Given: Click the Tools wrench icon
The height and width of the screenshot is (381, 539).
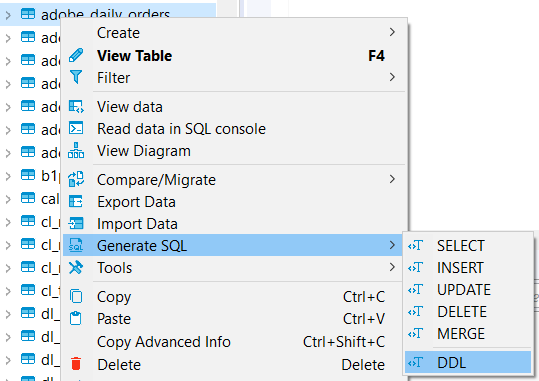Looking at the screenshot, I should click(x=76, y=267).
